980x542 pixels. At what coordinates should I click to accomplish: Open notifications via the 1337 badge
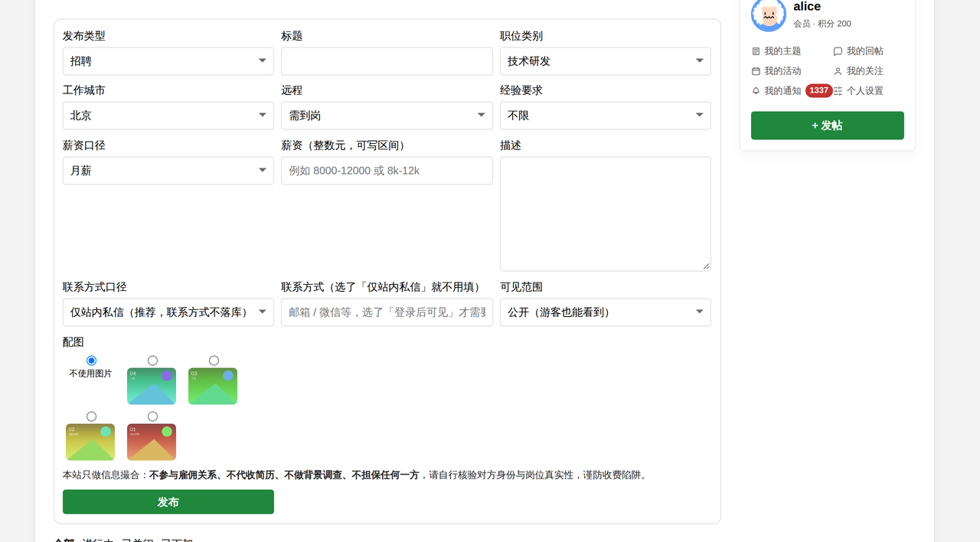(818, 90)
